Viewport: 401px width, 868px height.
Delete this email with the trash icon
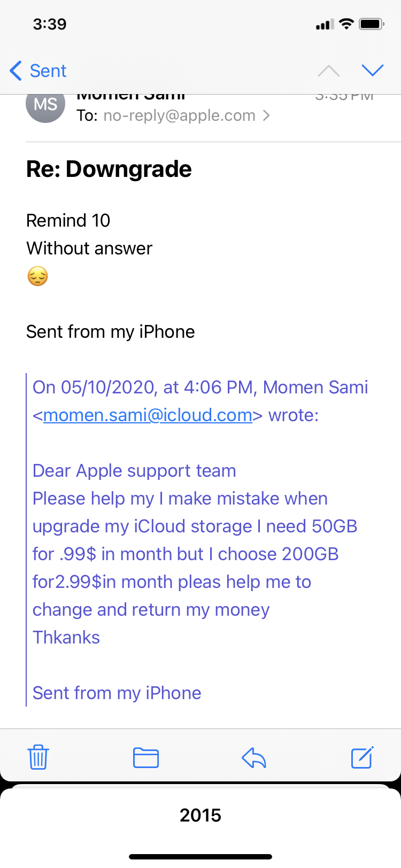(x=38, y=757)
